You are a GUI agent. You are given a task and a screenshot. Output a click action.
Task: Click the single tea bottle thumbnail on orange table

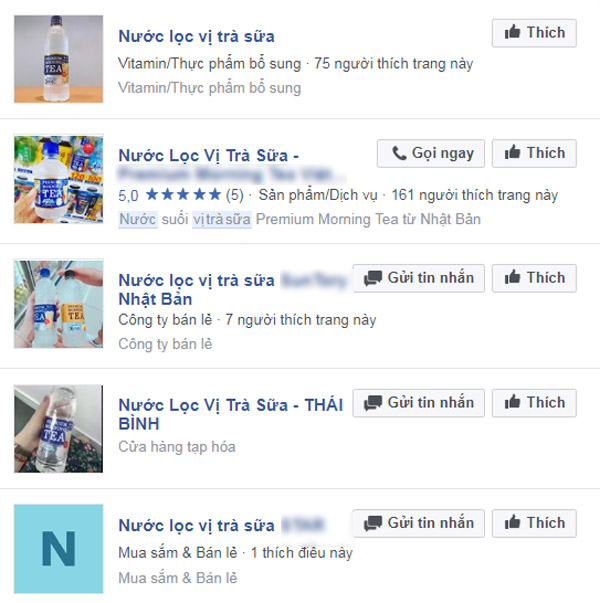click(x=58, y=59)
